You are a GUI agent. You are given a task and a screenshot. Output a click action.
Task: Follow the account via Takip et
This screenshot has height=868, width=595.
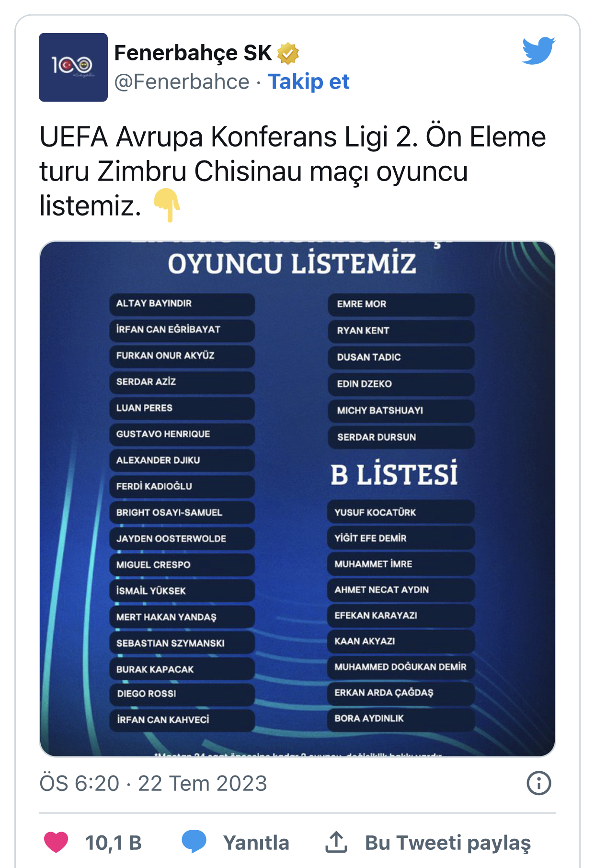pos(309,81)
